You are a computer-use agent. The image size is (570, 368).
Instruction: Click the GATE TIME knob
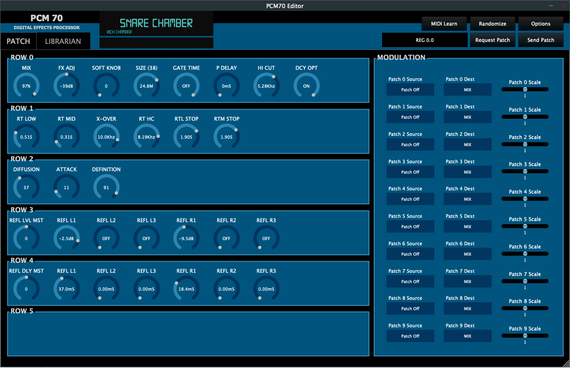[x=186, y=86]
